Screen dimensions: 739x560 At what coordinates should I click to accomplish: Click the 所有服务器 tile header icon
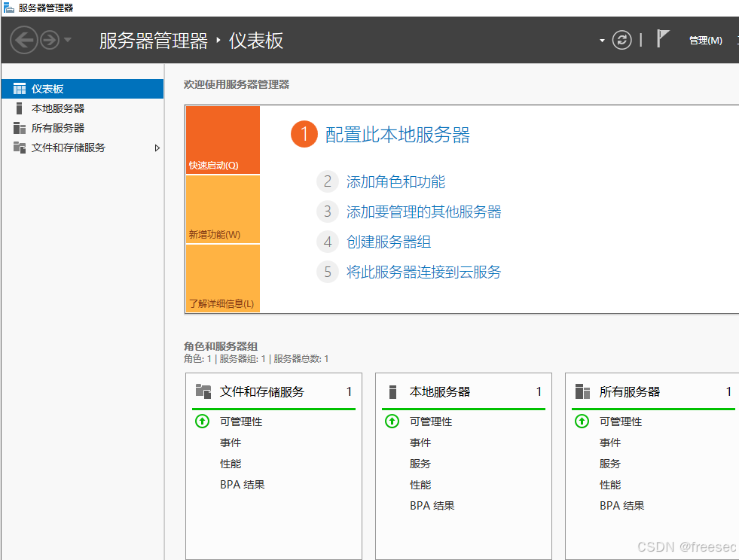pos(582,391)
